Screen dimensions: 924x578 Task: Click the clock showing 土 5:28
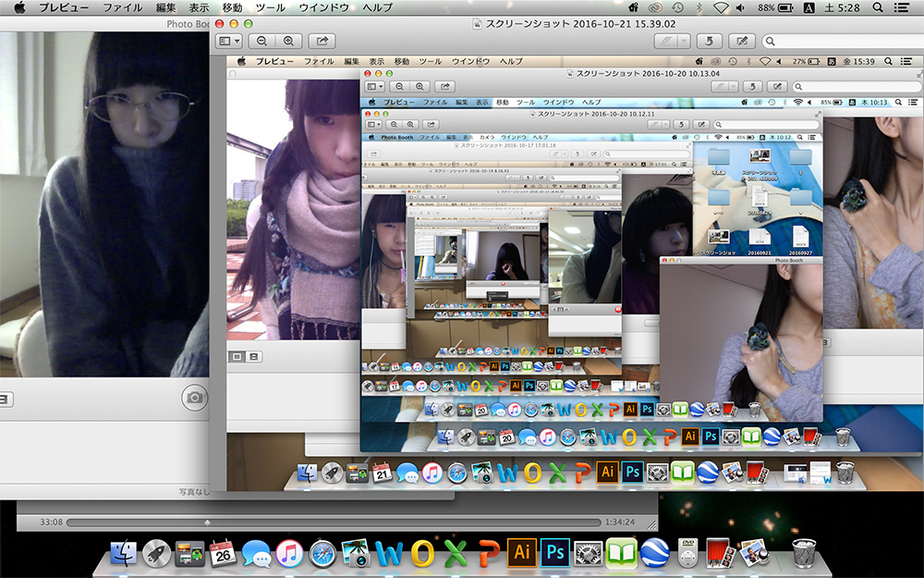842,7
